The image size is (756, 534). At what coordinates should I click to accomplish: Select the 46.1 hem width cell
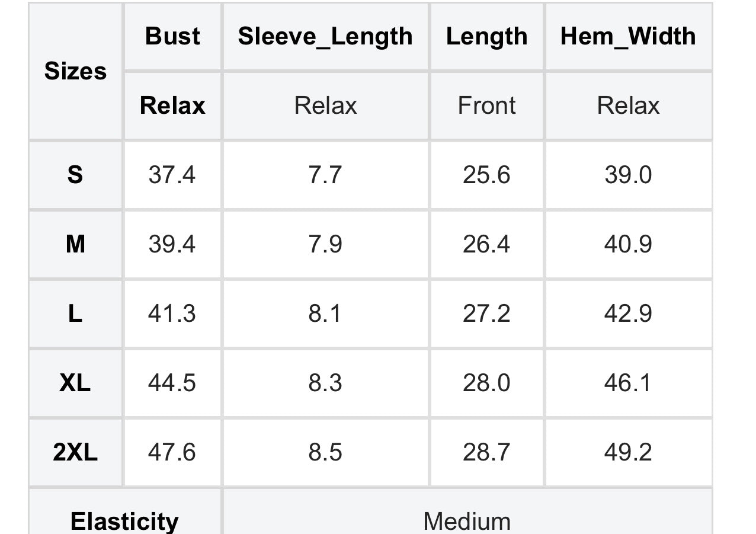coord(628,383)
